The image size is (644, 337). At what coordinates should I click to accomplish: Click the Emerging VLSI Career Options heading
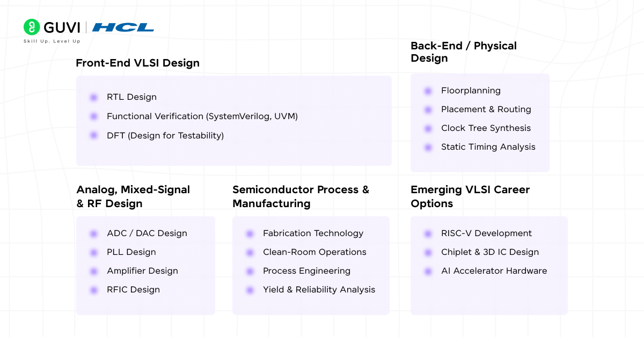[470, 196]
